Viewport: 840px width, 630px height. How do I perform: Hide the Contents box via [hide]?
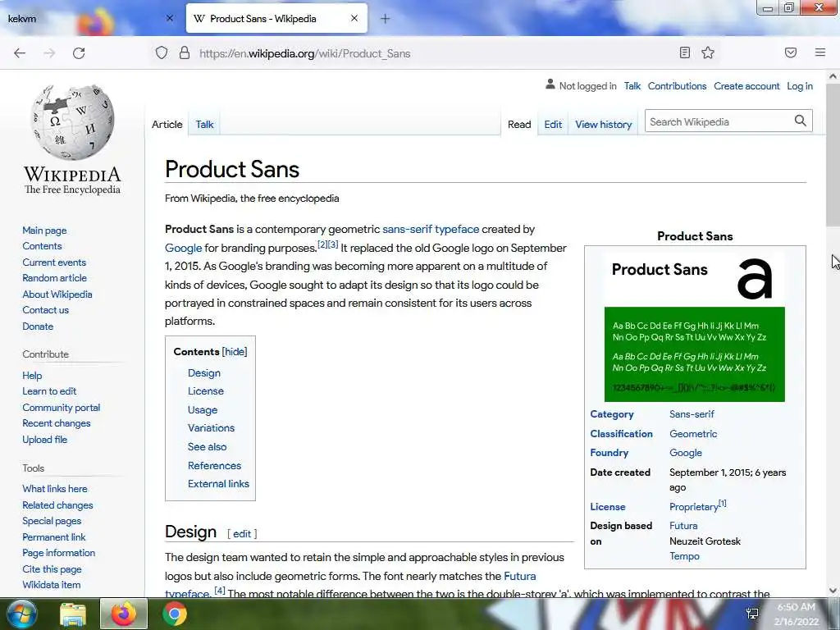235,351
